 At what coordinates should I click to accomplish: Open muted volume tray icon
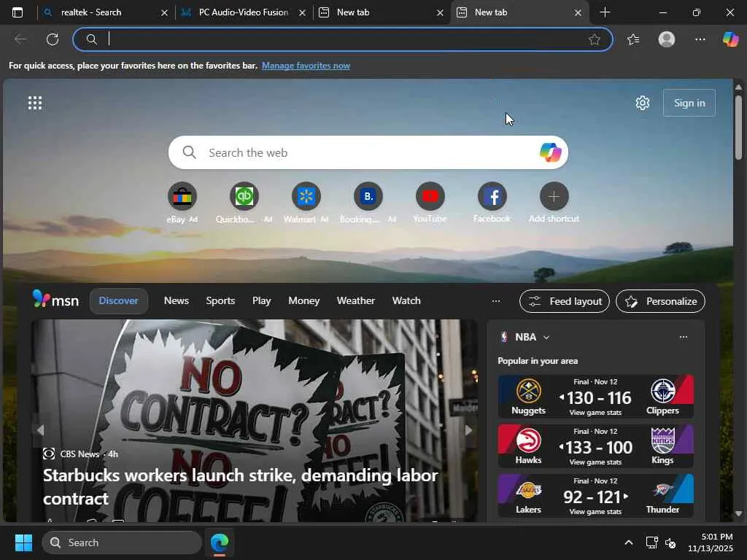pos(670,542)
